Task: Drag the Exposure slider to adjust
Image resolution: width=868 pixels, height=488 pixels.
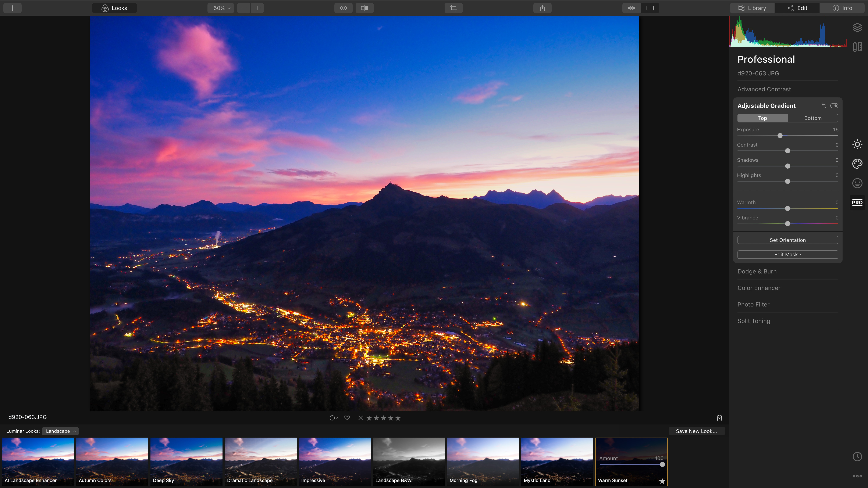Action: [780, 135]
